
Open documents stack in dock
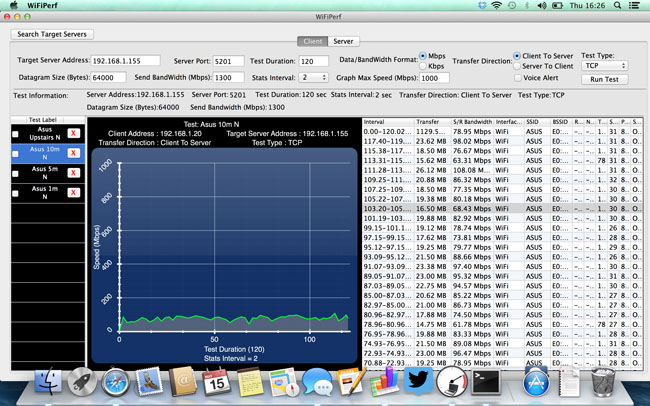coord(570,381)
